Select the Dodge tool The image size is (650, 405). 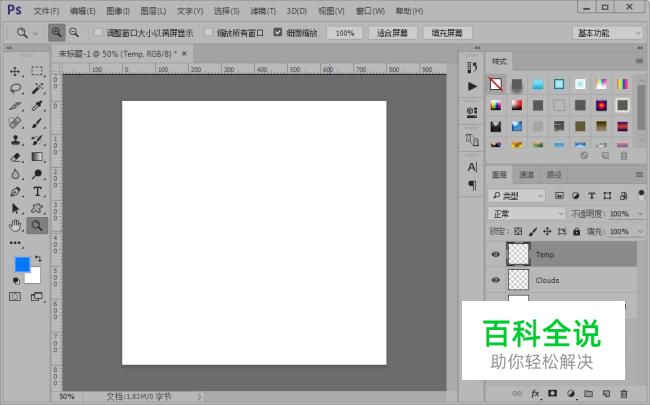pos(37,174)
